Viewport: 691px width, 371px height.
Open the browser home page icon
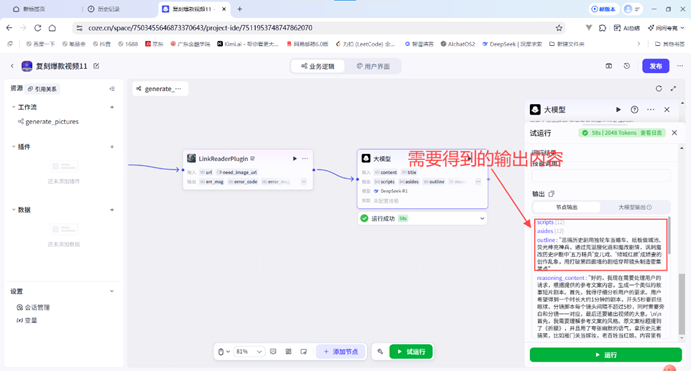pyautogui.click(x=52, y=28)
